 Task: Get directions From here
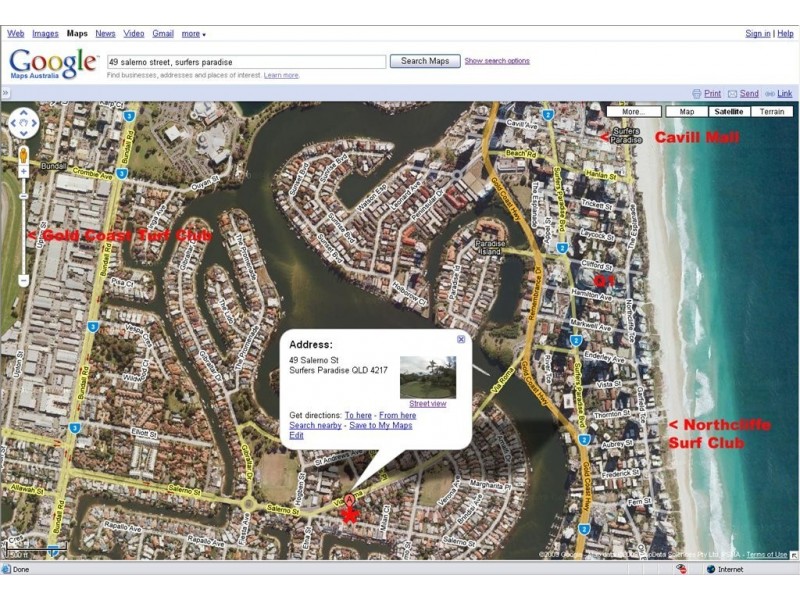tap(397, 415)
